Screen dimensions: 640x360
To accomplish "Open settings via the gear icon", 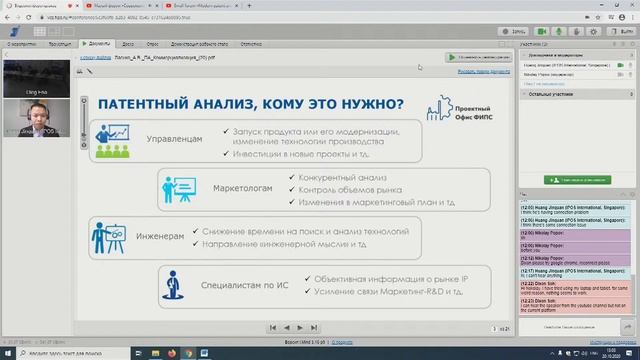I will click(x=593, y=31).
